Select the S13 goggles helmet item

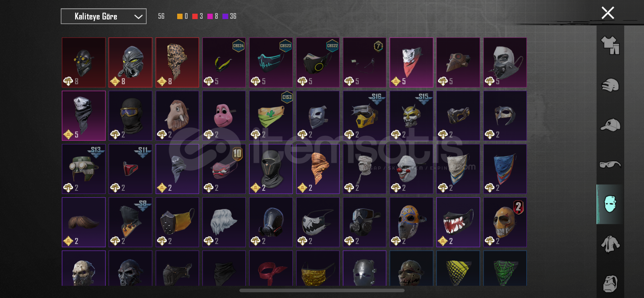(x=84, y=169)
